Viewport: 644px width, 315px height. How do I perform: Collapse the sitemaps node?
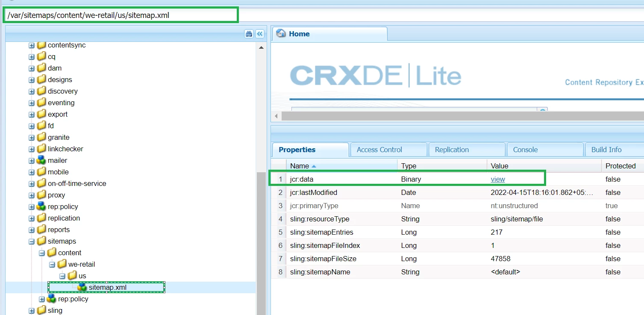(32, 241)
